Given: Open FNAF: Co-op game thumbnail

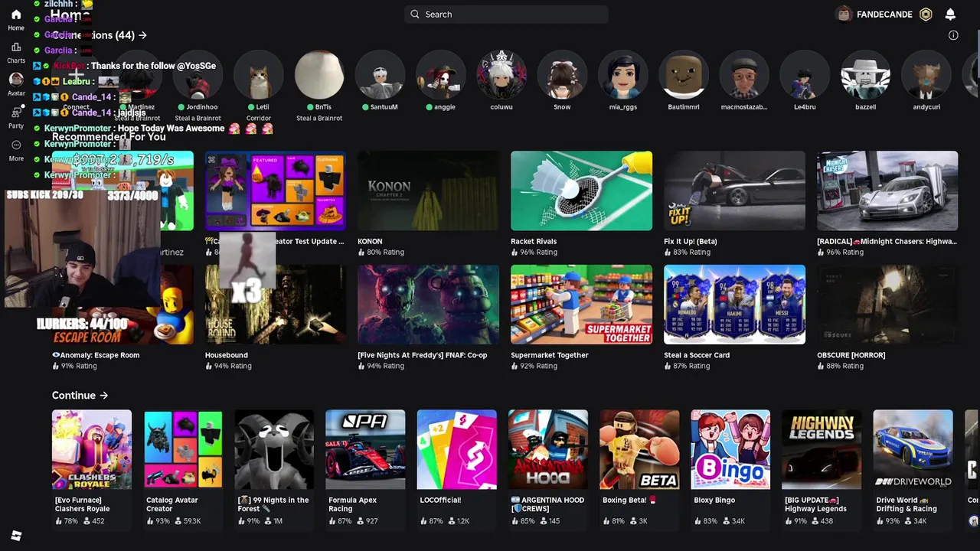Looking at the screenshot, I should pyautogui.click(x=428, y=305).
